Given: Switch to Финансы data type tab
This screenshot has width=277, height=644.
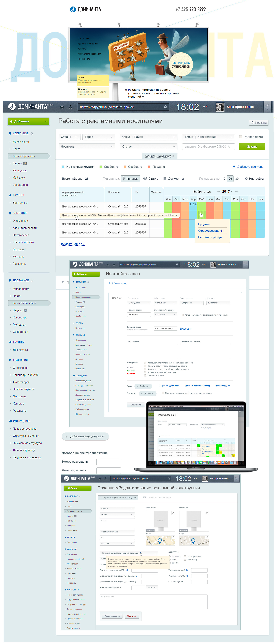Looking at the screenshot, I should (x=131, y=178).
